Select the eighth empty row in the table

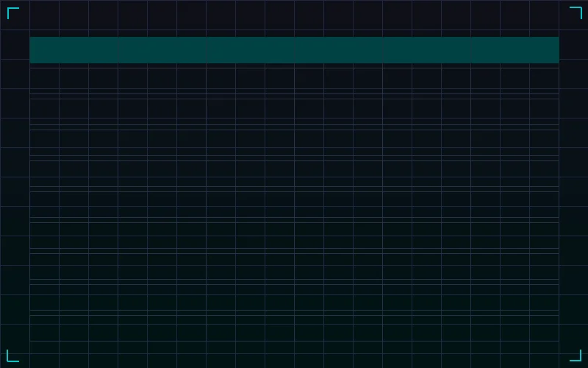(294, 297)
